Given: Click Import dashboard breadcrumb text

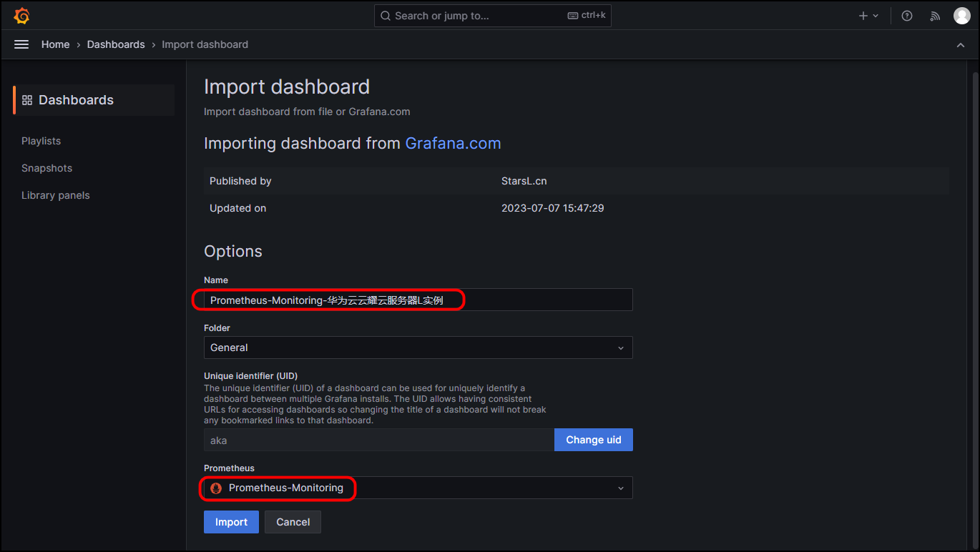Looking at the screenshot, I should 205,44.
